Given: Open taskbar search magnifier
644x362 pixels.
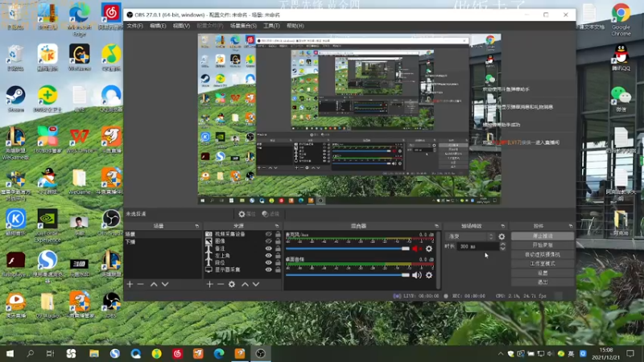Looking at the screenshot, I should [x=30, y=353].
